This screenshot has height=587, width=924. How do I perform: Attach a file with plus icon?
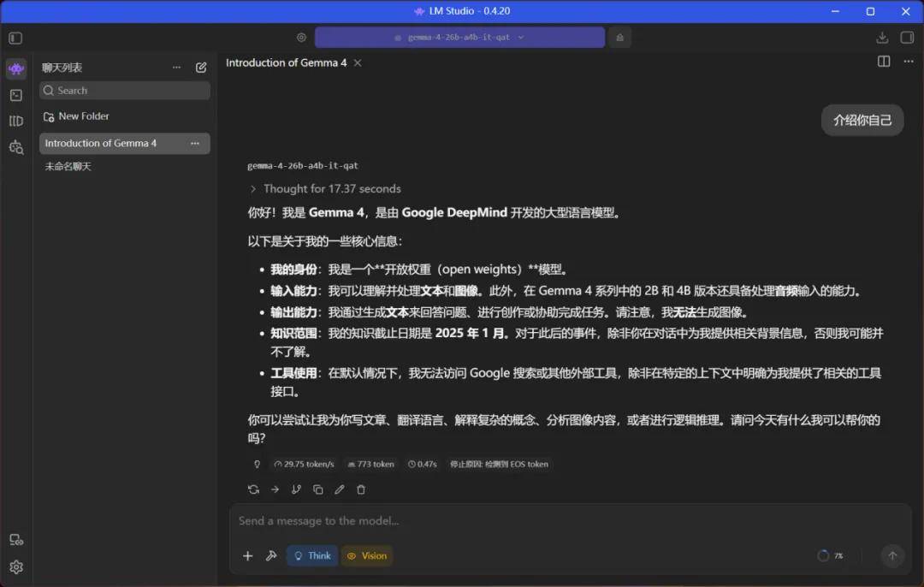(247, 555)
